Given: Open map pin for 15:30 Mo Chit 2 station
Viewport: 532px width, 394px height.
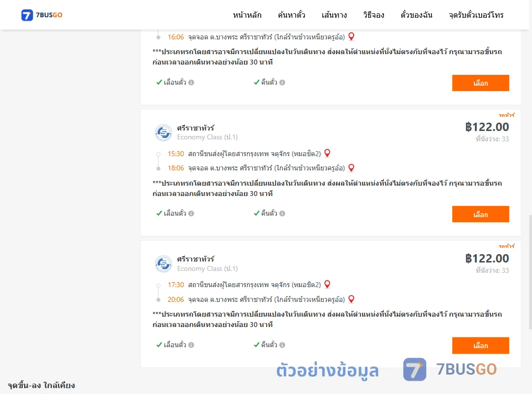Looking at the screenshot, I should [328, 153].
